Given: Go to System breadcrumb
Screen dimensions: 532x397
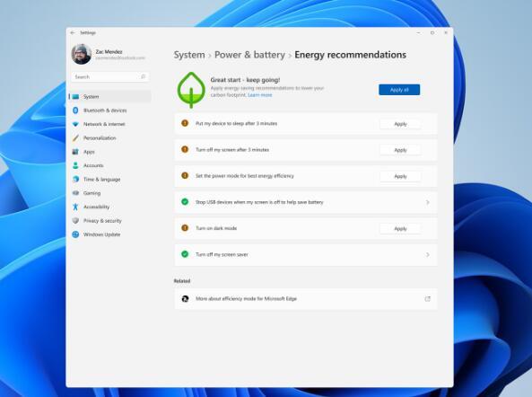Looking at the screenshot, I should [189, 55].
